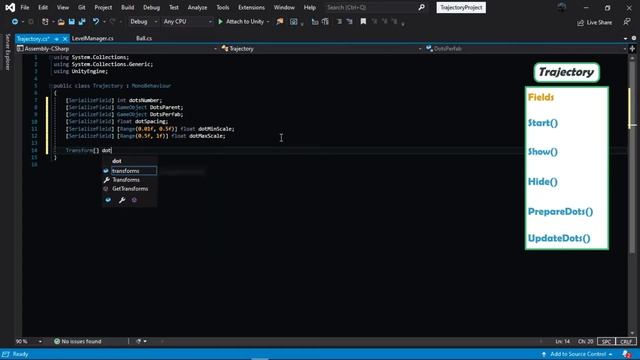
Task: Toggle the SPC indentation indicator
Action: coord(606,341)
